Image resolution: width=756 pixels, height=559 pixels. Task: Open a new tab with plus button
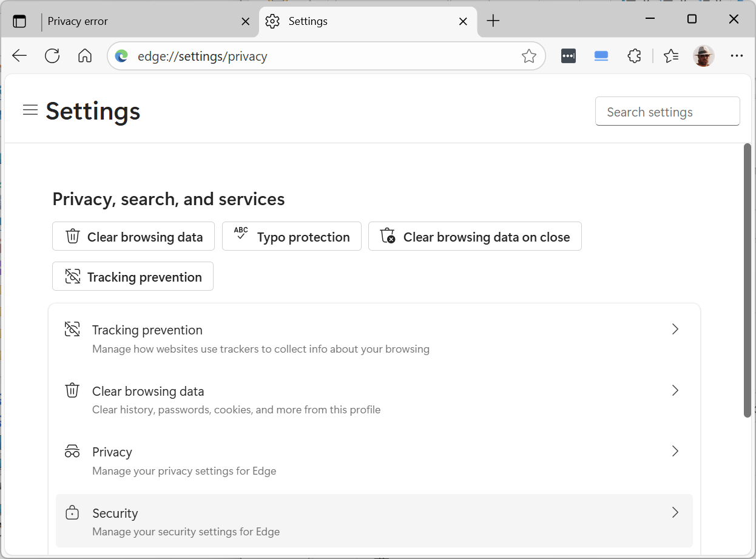pos(493,21)
